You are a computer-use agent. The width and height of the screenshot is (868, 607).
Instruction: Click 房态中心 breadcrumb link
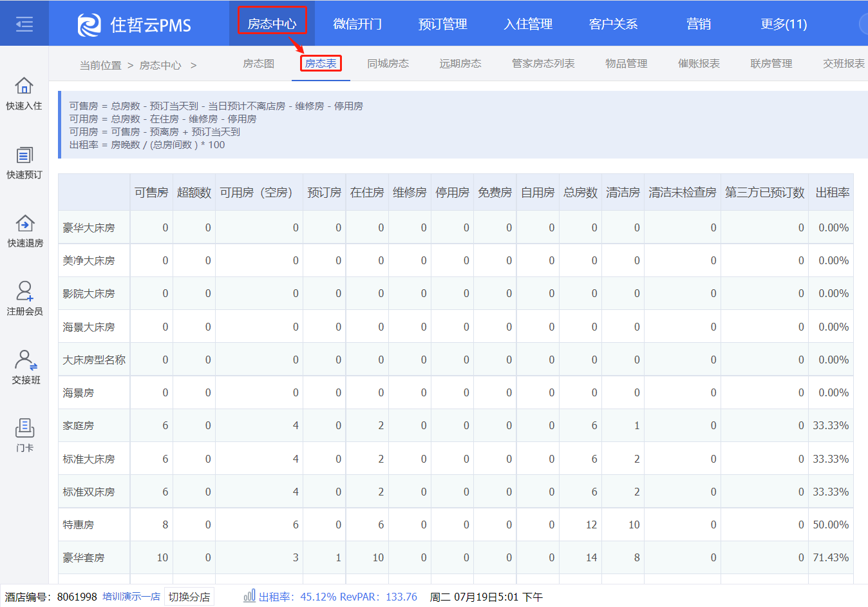[160, 65]
